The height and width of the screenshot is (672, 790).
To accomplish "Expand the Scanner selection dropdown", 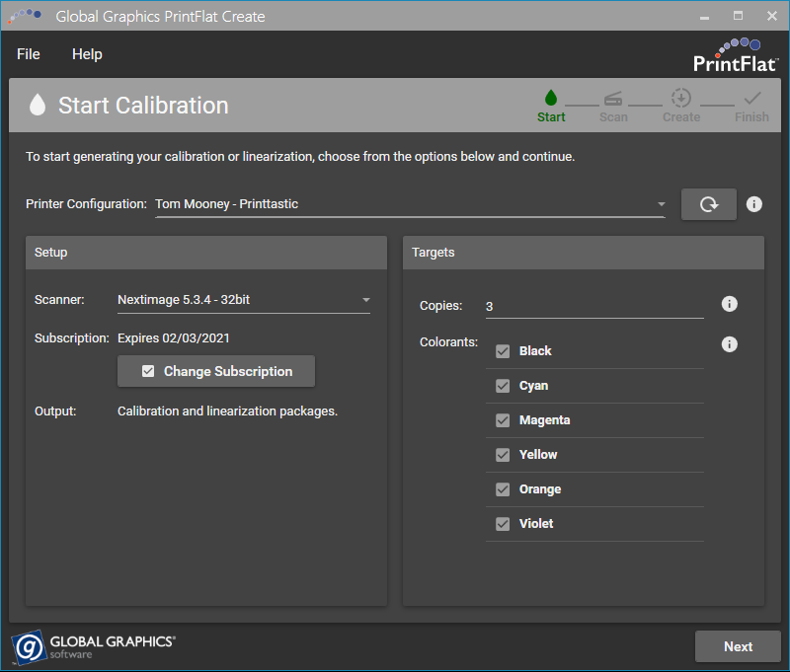I will (x=365, y=299).
